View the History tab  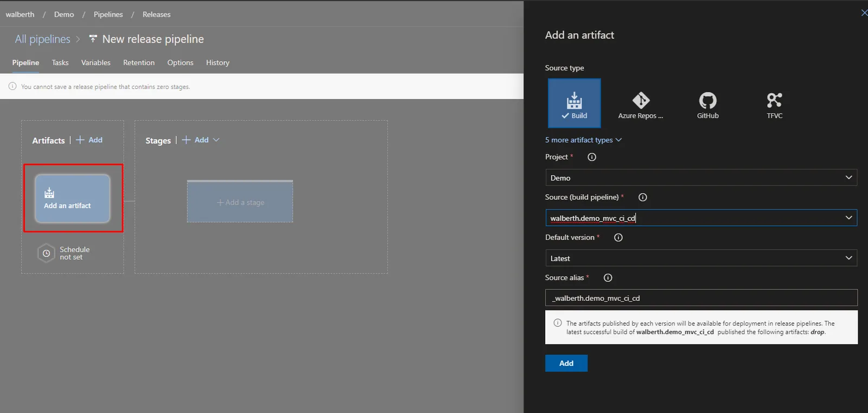click(218, 63)
